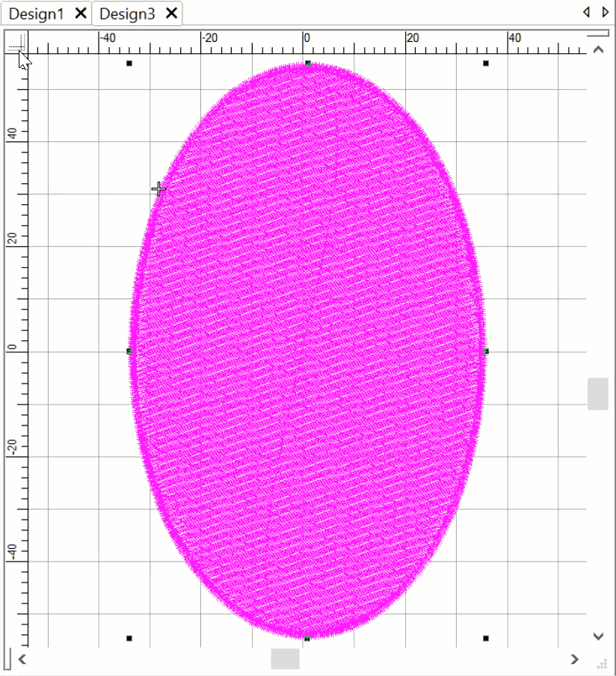Click the ruler origin box in corner
This screenshot has height=676, width=616.
tap(16, 42)
